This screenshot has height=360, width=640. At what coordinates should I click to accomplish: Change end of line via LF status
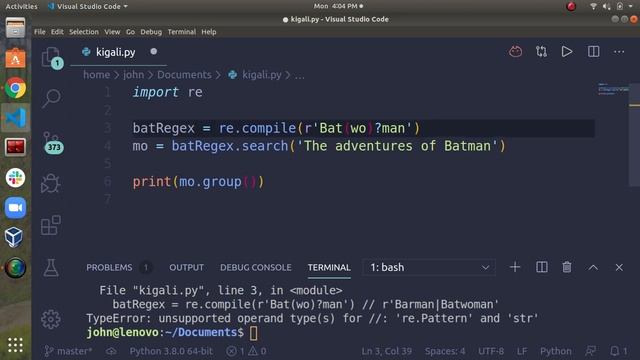pos(522,351)
